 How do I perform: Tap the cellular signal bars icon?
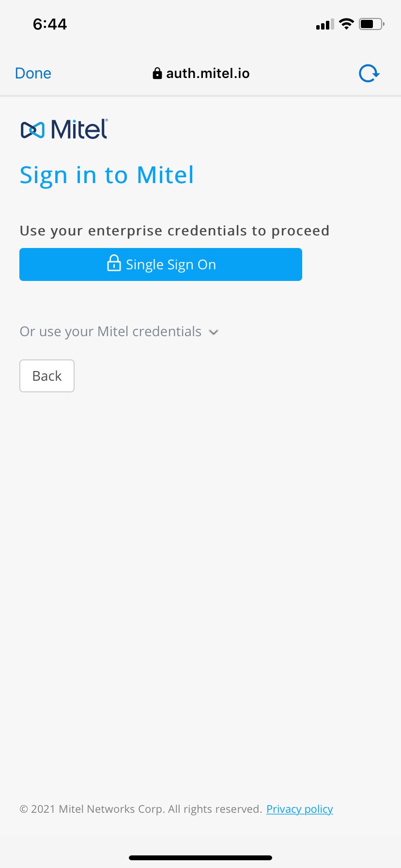(324, 24)
